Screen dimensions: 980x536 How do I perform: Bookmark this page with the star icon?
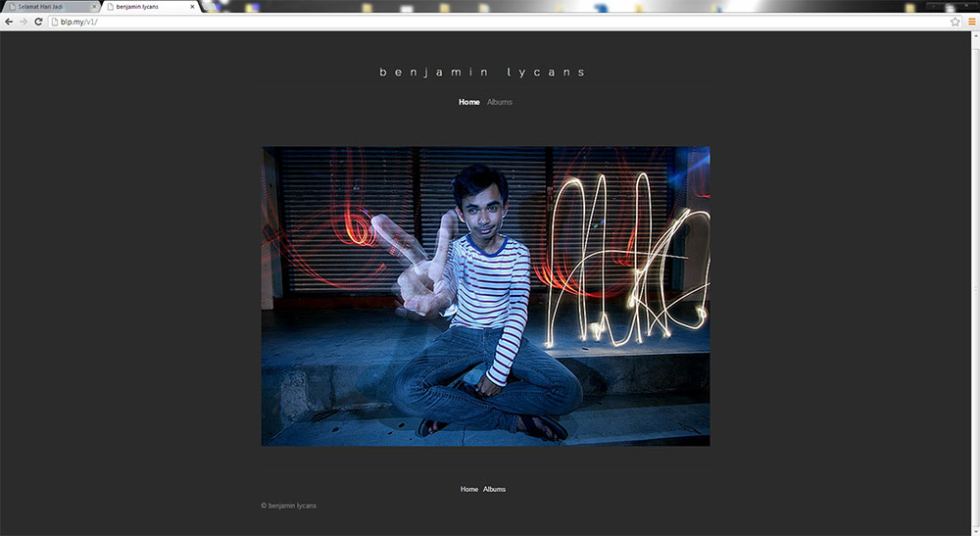955,22
